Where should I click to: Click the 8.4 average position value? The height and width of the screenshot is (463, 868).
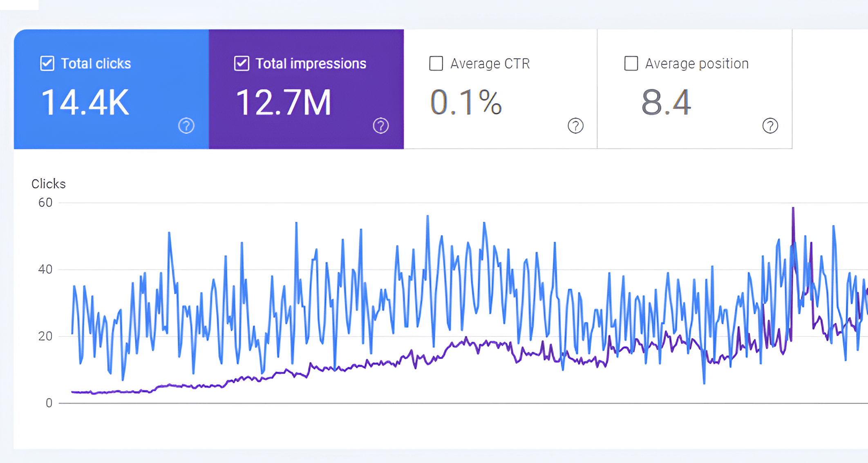pos(666,103)
